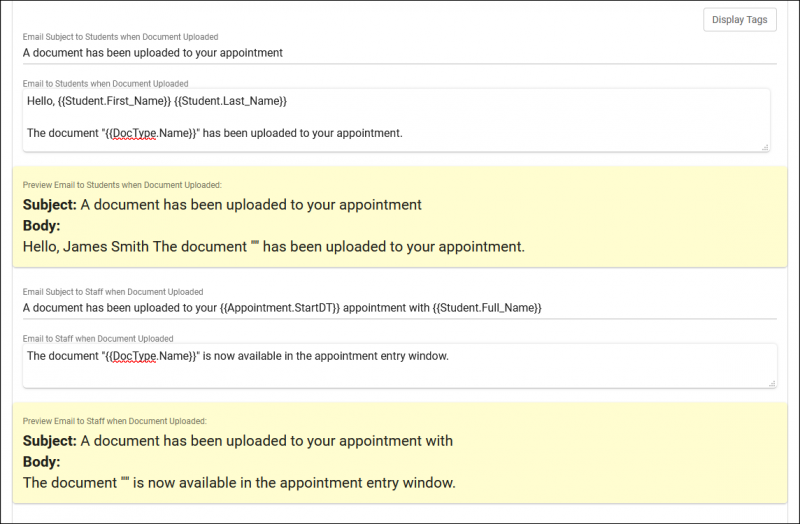Click the {{Student.Full_Name}} tag in staff subject

tap(488, 308)
